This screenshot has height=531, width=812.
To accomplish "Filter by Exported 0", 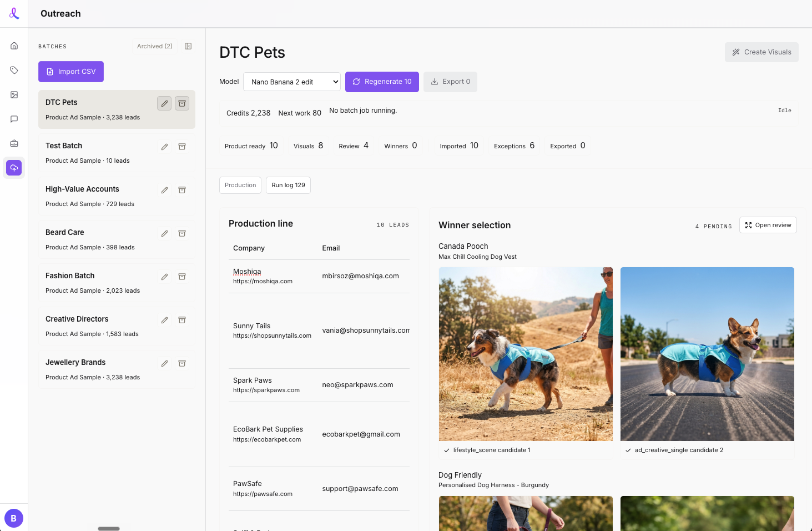I will click(x=568, y=146).
